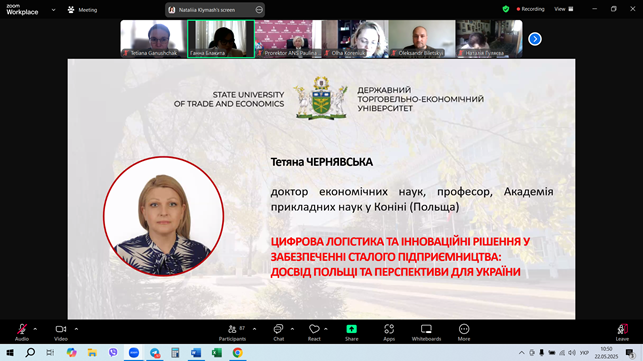Screen dimensions: 643x361
Task: Open the Meeting tab in title bar
Action: coord(83,10)
